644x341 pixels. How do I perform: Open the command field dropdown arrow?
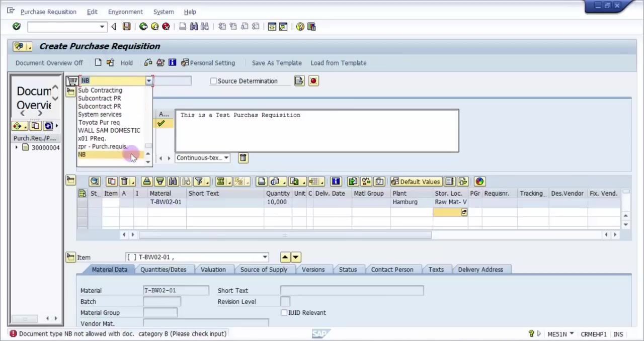point(102,27)
